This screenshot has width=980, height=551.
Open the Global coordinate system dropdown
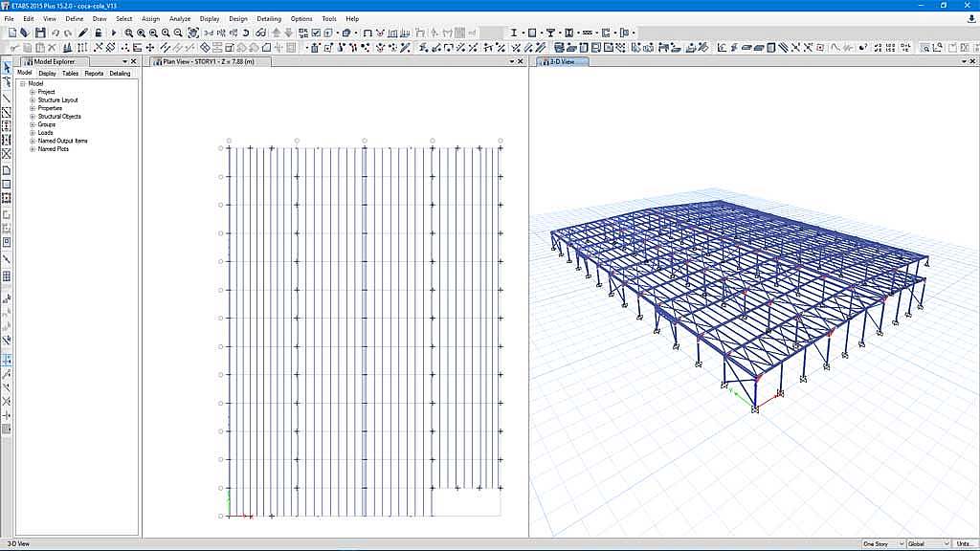[x=927, y=544]
